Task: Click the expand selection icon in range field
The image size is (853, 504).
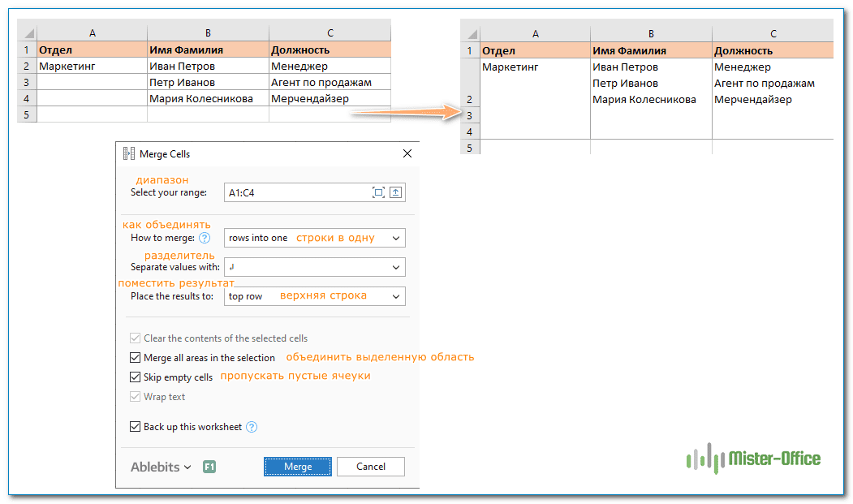Action: pyautogui.click(x=378, y=192)
